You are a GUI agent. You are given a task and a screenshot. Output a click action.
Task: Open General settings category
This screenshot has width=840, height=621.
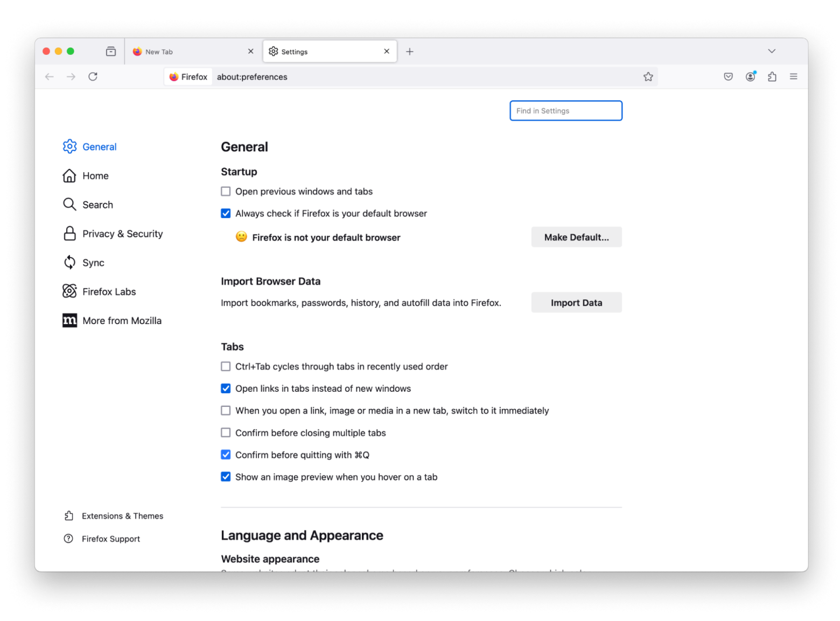[x=90, y=147]
